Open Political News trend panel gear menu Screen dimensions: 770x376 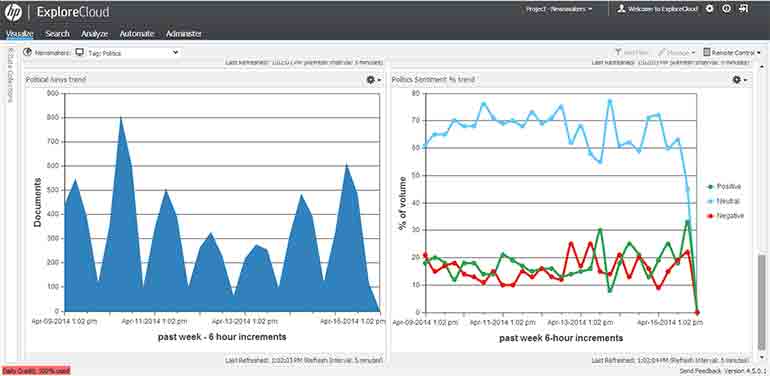coord(374,80)
